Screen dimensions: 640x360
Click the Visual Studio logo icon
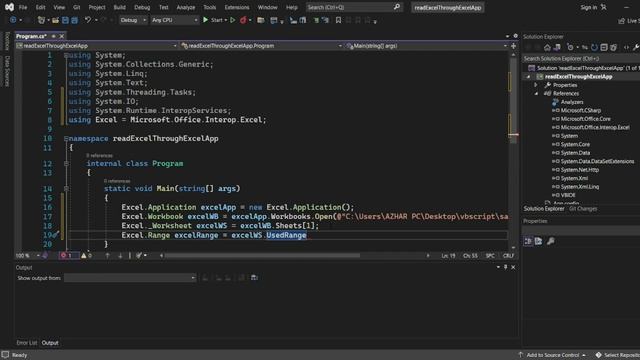[x=9, y=7]
